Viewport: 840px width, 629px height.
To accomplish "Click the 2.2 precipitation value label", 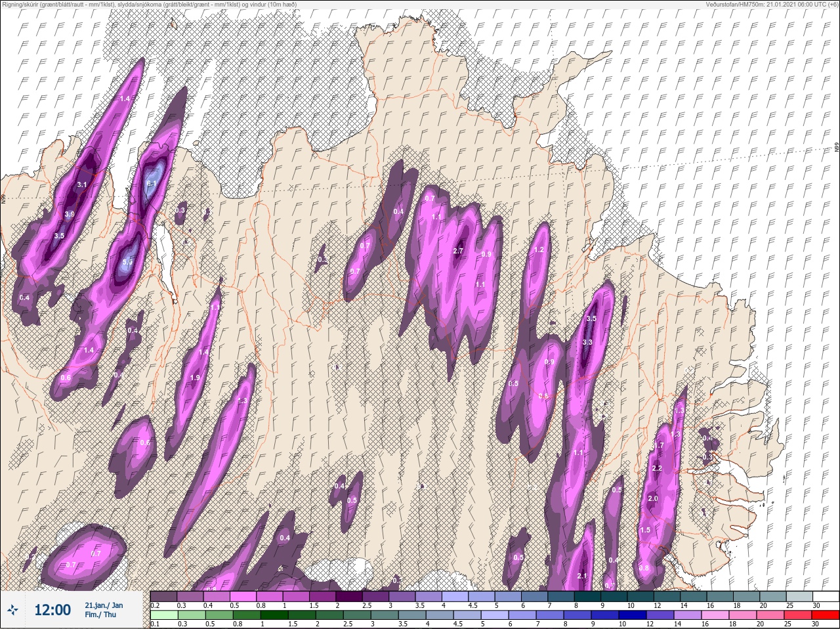I will coord(657,468).
